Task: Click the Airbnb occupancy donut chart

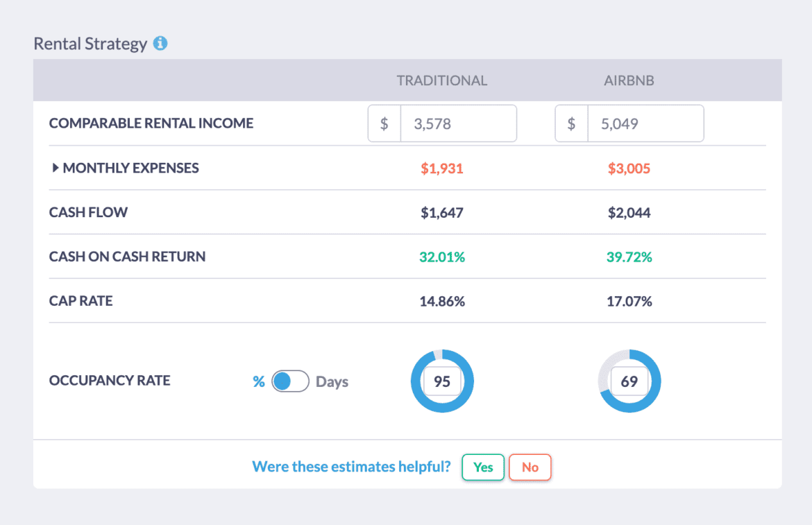Action: [629, 381]
